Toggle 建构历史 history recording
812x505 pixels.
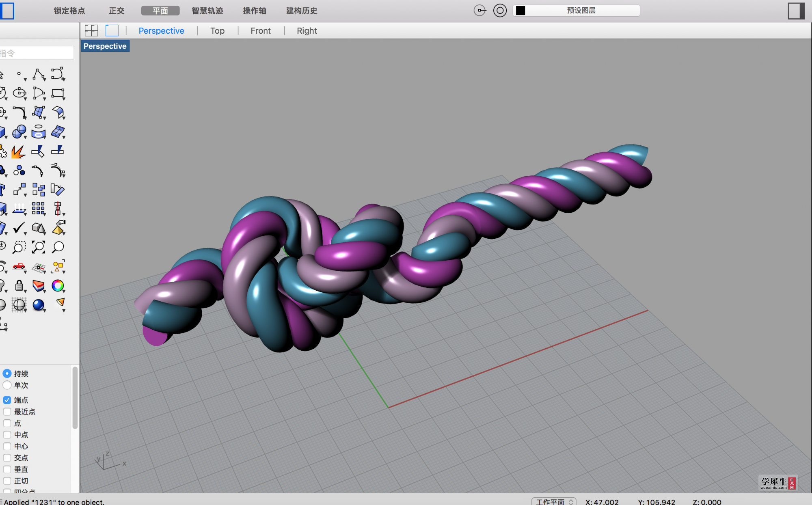(x=302, y=11)
